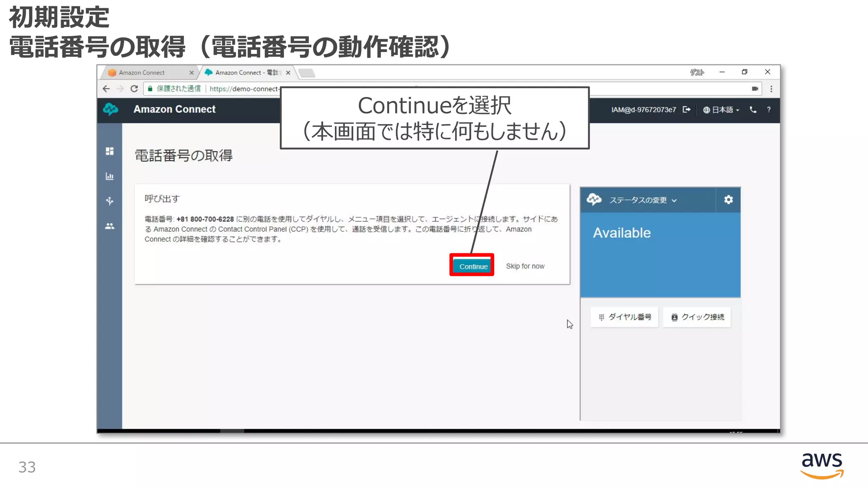The image size is (868, 488).
Task: Click the CCP cloud logo icon
Action: pos(594,200)
